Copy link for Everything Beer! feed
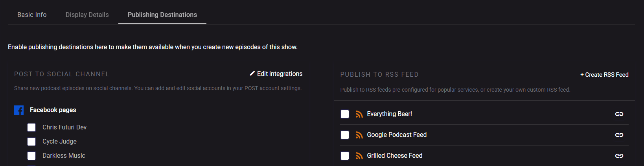This screenshot has height=166, width=644. pyautogui.click(x=619, y=114)
